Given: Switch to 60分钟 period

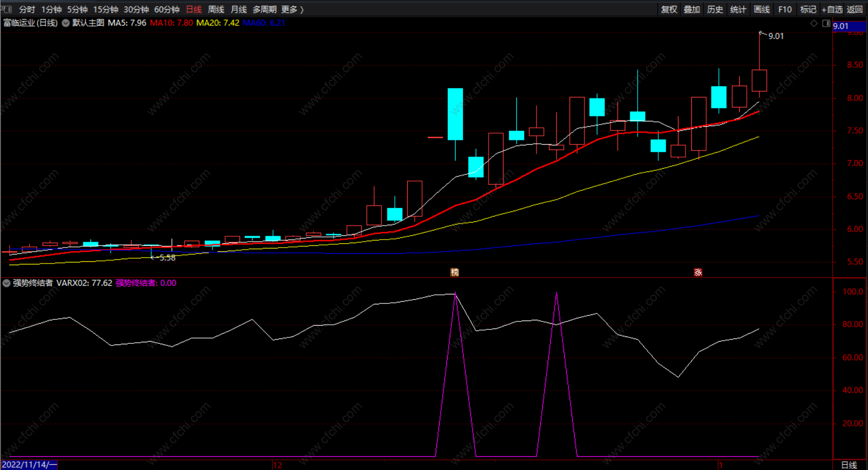Looking at the screenshot, I should pos(167,9).
